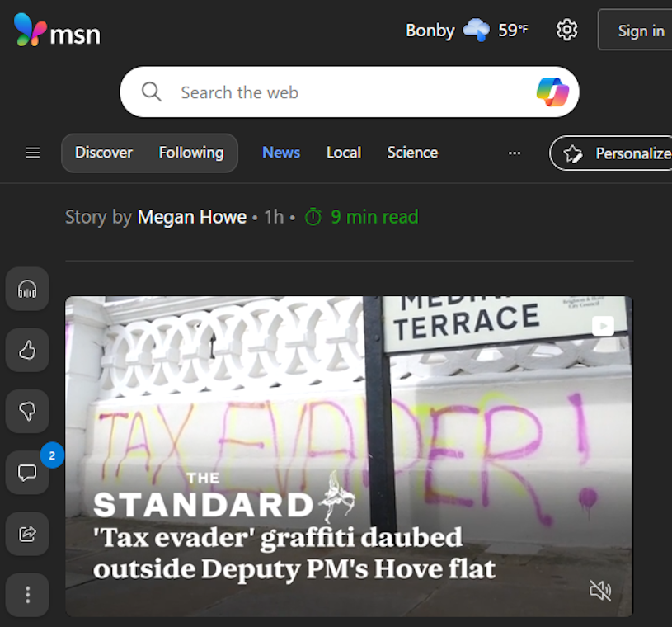Click the Personalize star-pencil icon

click(572, 153)
